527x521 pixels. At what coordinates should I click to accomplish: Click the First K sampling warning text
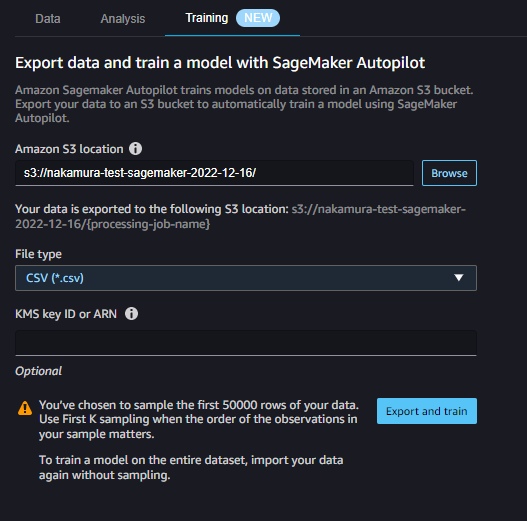[x=199, y=419]
